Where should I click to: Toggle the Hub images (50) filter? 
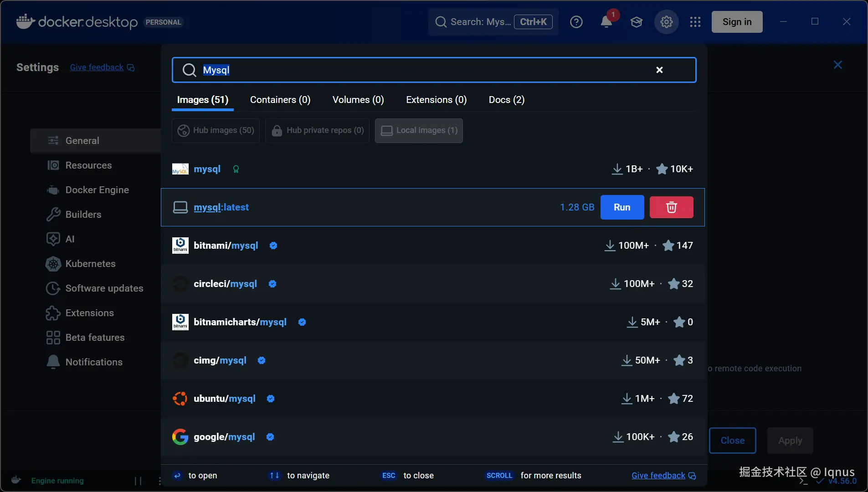pos(216,131)
